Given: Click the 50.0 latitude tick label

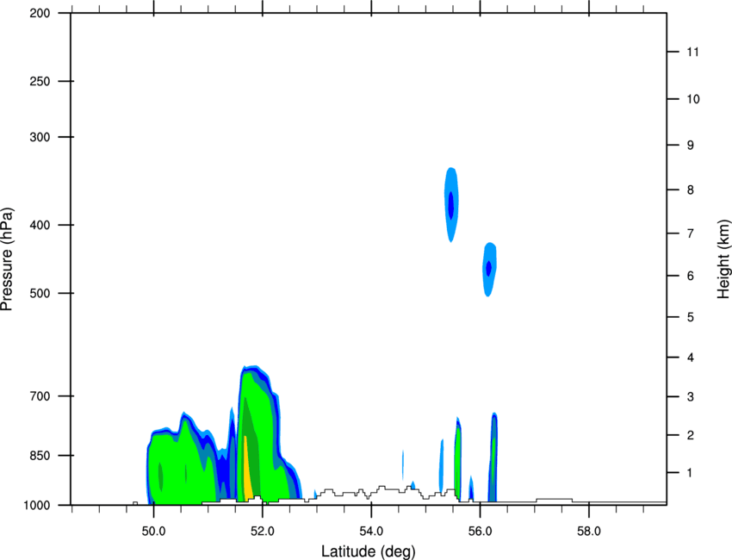Looking at the screenshot, I should tap(153, 532).
